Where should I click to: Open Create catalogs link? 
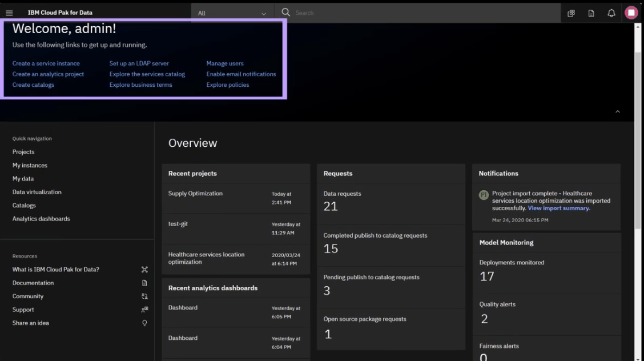tap(33, 85)
